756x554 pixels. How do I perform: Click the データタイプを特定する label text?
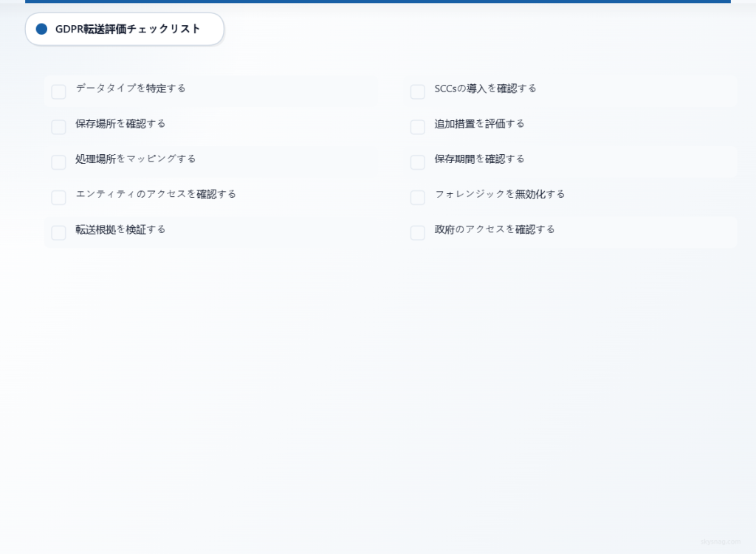[131, 89]
